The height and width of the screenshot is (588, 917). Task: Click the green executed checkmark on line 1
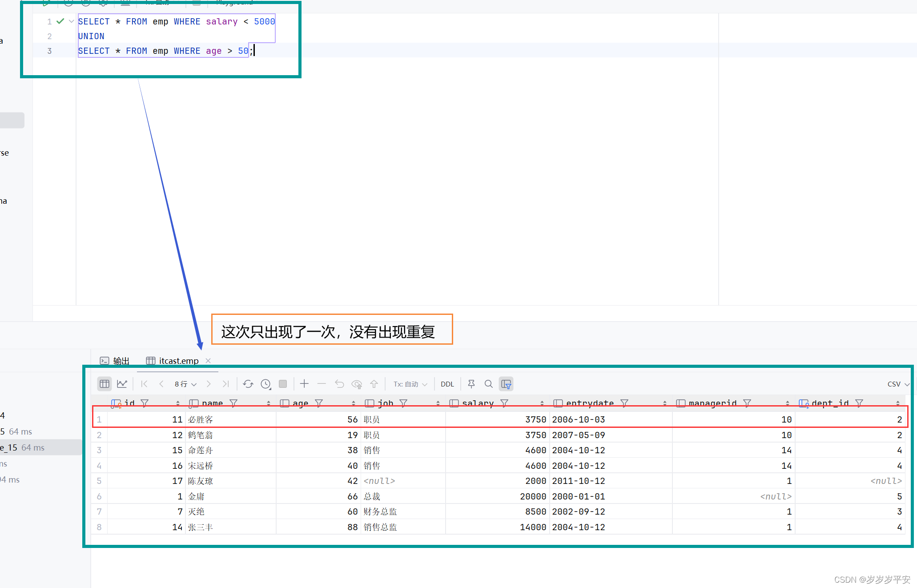coord(60,21)
